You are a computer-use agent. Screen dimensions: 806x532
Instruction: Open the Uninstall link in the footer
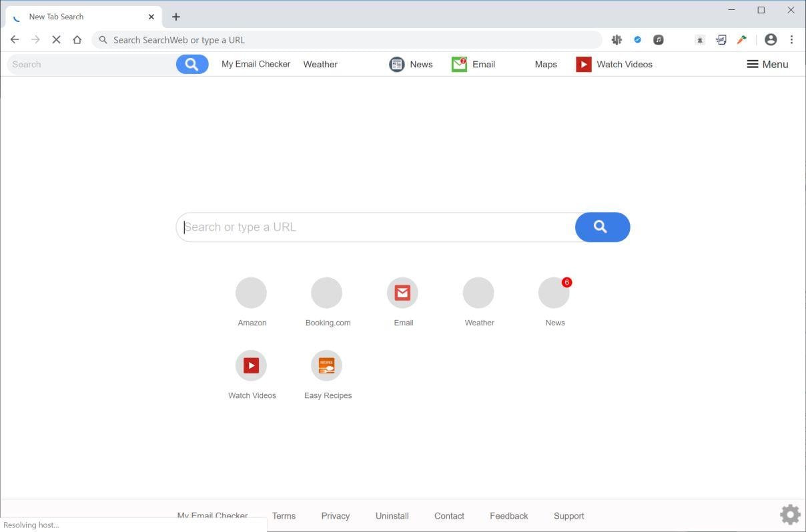[392, 515]
